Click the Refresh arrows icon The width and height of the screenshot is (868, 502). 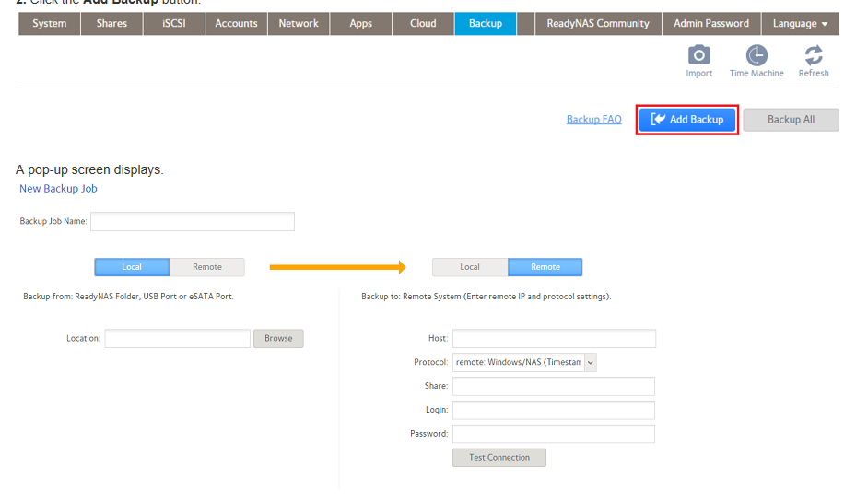tap(814, 56)
